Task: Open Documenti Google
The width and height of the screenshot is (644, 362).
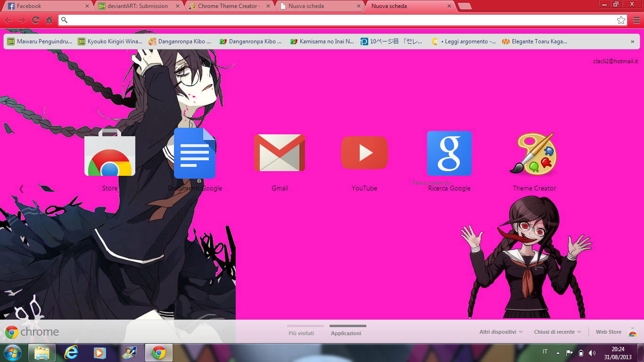Action: click(x=195, y=153)
